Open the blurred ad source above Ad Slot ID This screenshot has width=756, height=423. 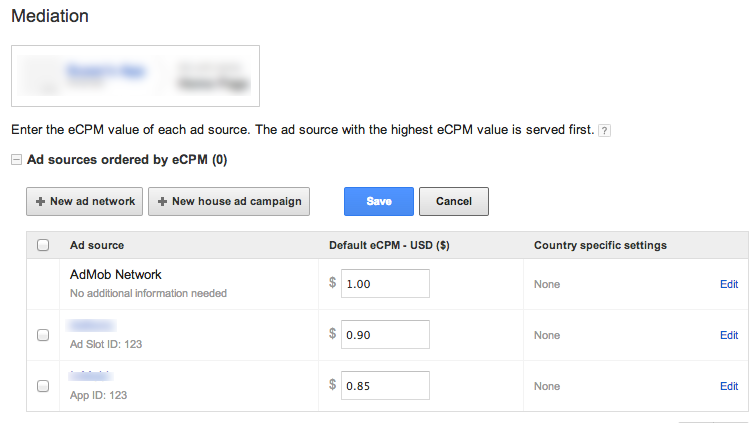pyautogui.click(x=92, y=326)
